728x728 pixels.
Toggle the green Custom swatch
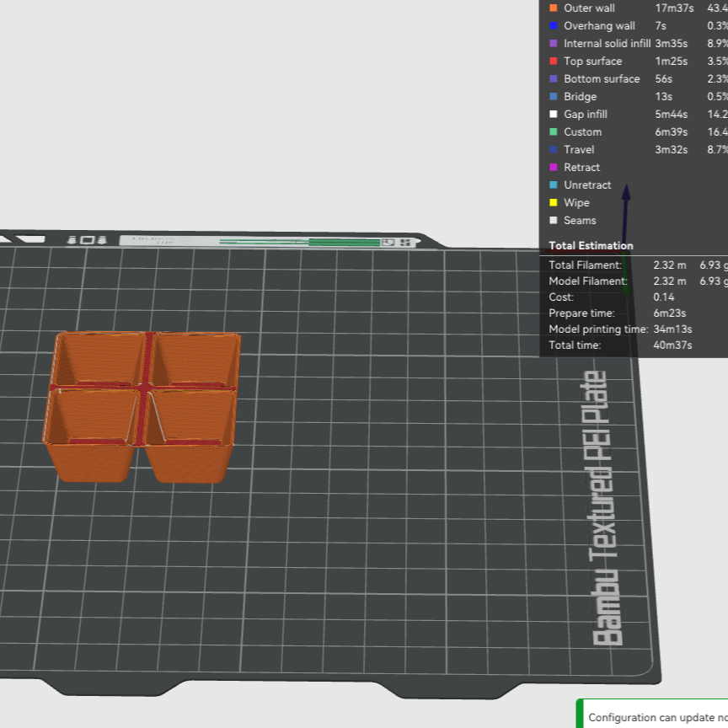coord(553,131)
